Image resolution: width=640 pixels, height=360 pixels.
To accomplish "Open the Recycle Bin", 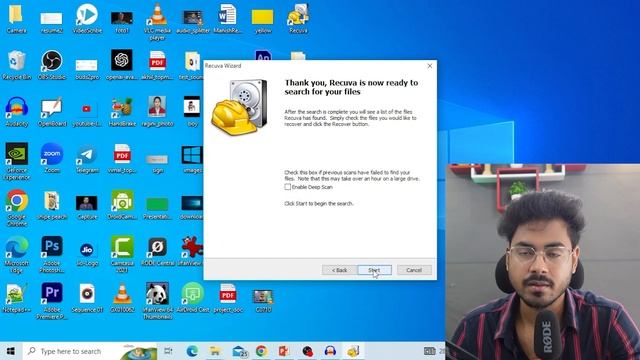I will click(x=16, y=65).
